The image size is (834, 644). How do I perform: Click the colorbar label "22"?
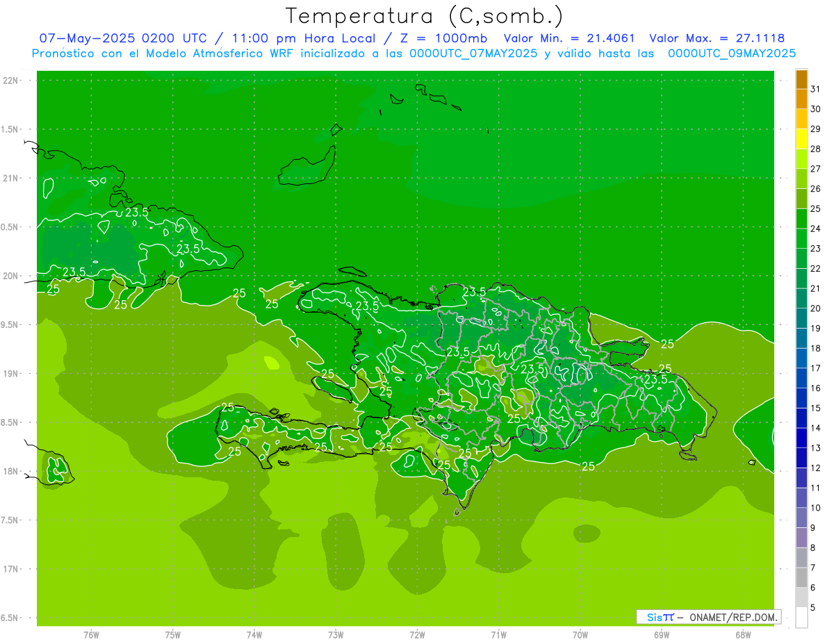tap(816, 269)
